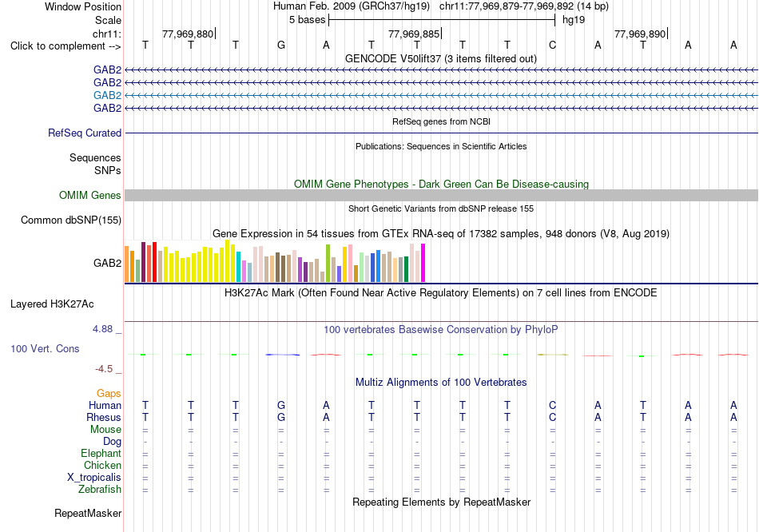
Task: Click blue PhyloP conservation bar under G
Action: 283,355
